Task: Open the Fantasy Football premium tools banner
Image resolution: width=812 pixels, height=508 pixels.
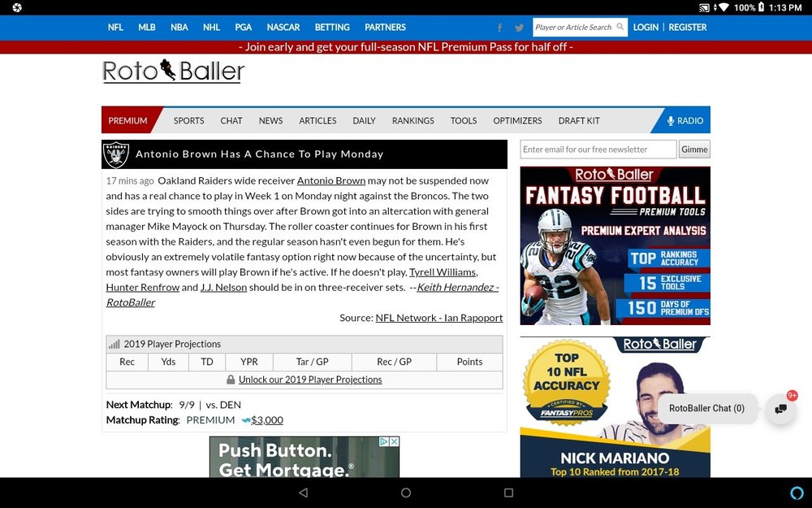Action: (615, 245)
